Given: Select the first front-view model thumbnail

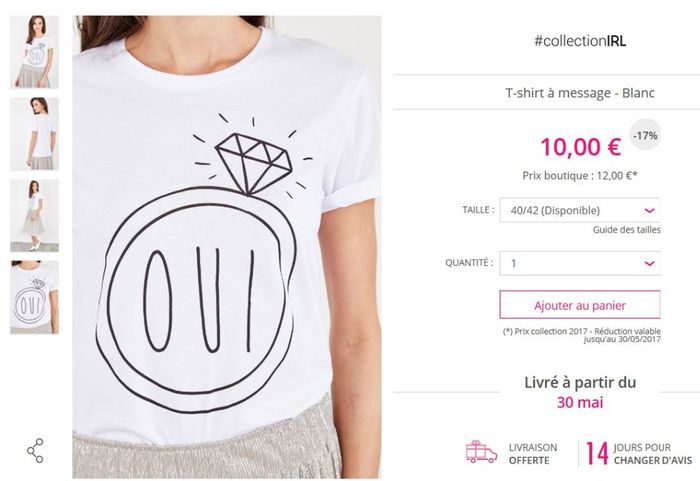Looking at the screenshot, I should coord(34,52).
